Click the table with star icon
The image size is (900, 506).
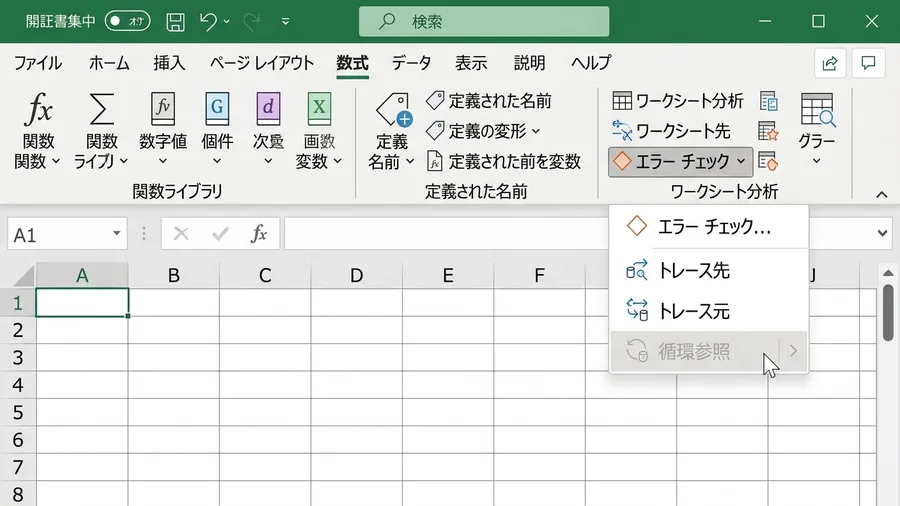(768, 131)
